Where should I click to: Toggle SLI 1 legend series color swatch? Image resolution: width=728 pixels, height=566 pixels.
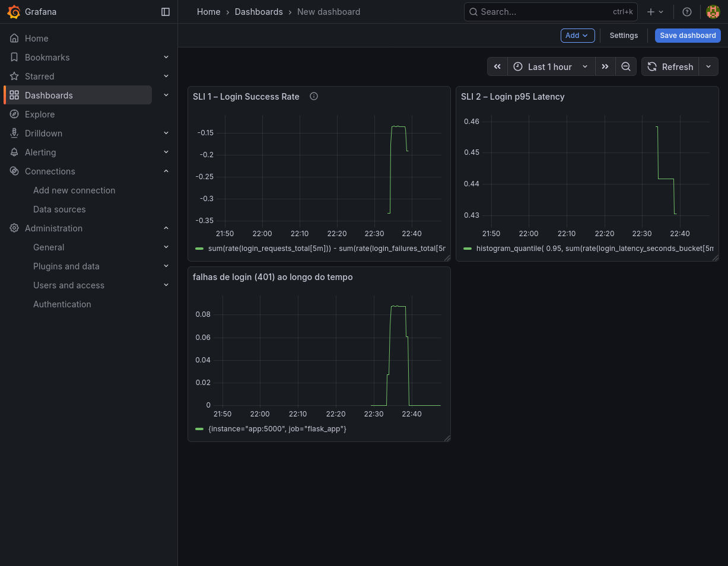click(199, 249)
